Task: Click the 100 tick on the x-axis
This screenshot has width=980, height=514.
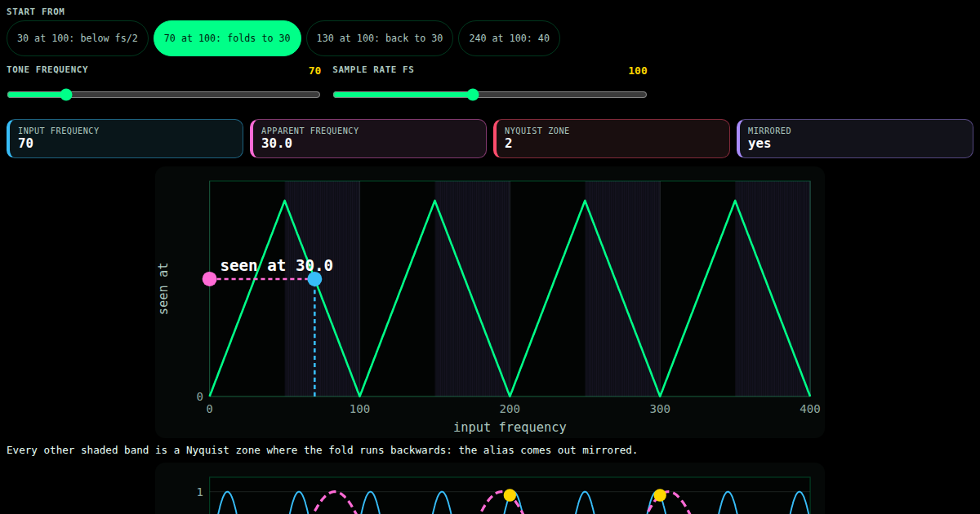Action: tap(359, 409)
